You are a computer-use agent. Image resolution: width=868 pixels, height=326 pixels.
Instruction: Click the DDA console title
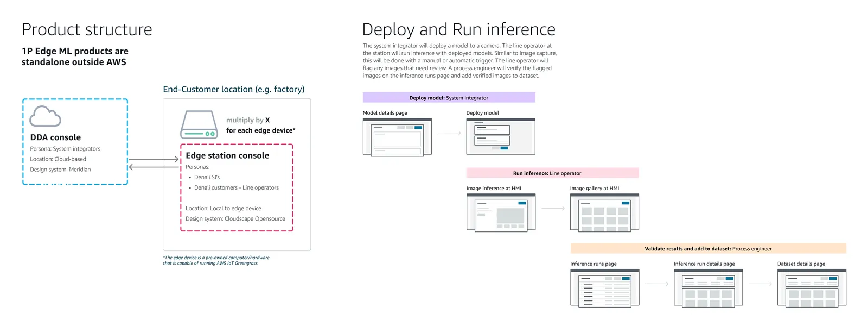coord(55,137)
